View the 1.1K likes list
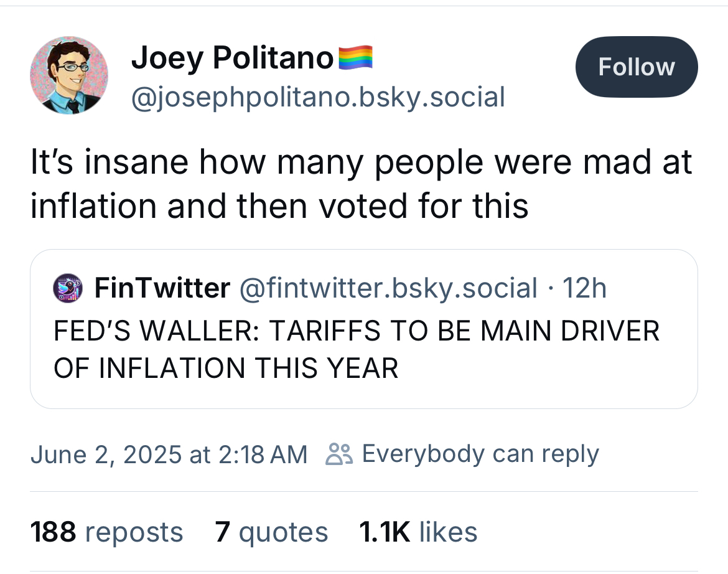This screenshot has height=574, width=728. pyautogui.click(x=418, y=532)
